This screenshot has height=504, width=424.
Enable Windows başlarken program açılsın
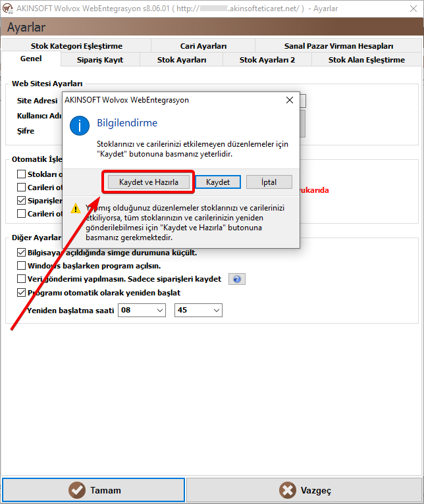(x=21, y=266)
